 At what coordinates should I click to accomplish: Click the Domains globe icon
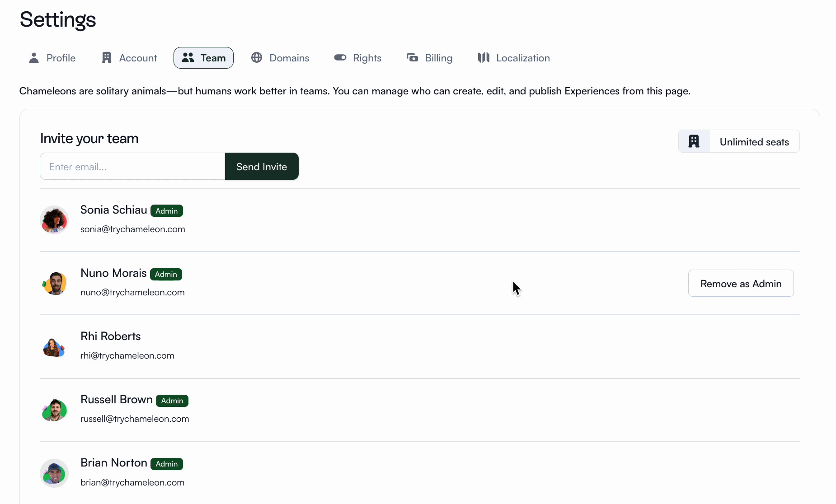pyautogui.click(x=257, y=58)
